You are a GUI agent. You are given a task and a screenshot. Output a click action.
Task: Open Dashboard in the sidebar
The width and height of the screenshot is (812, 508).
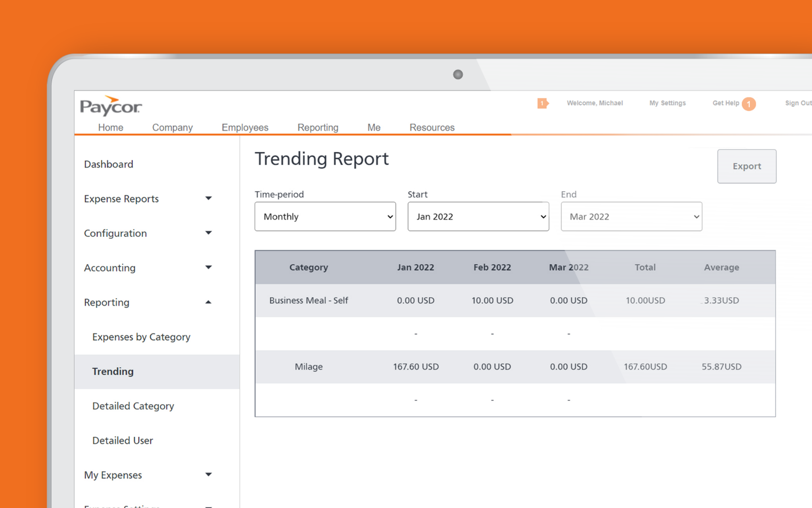pos(109,164)
